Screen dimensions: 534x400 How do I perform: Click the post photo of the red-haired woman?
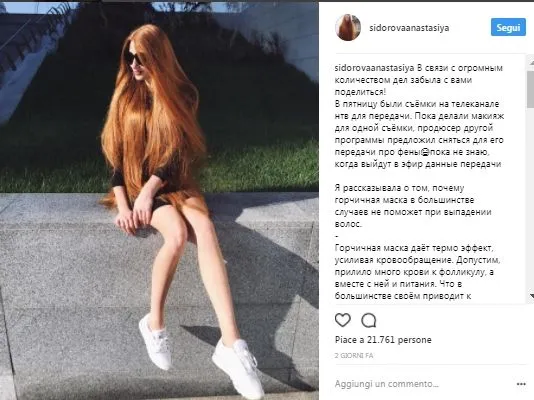(159, 201)
